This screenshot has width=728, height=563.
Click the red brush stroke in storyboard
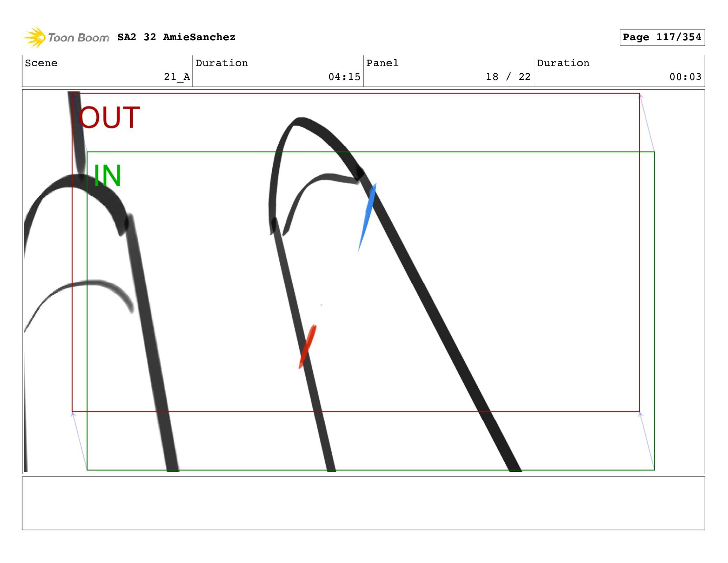tap(308, 346)
